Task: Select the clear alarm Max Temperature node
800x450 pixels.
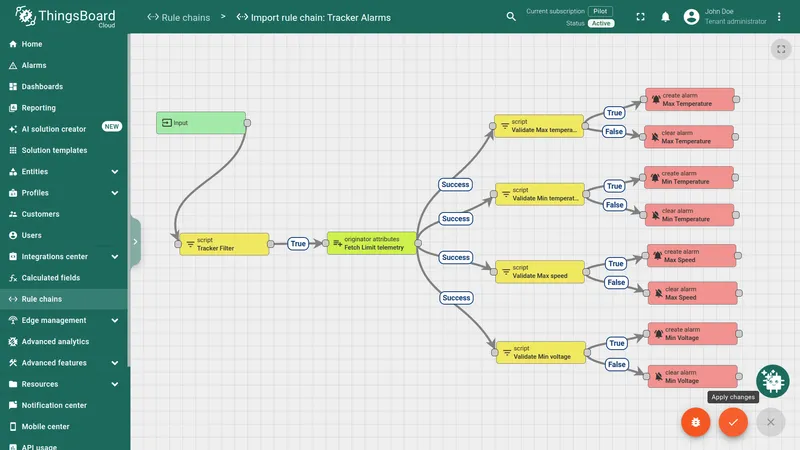Action: click(689, 137)
